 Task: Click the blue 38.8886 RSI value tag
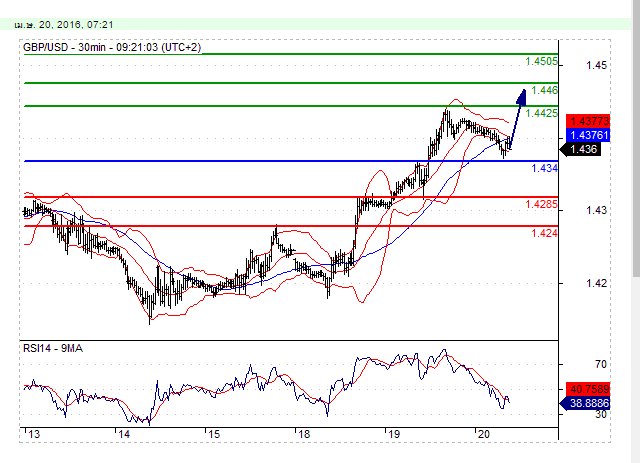(x=585, y=403)
